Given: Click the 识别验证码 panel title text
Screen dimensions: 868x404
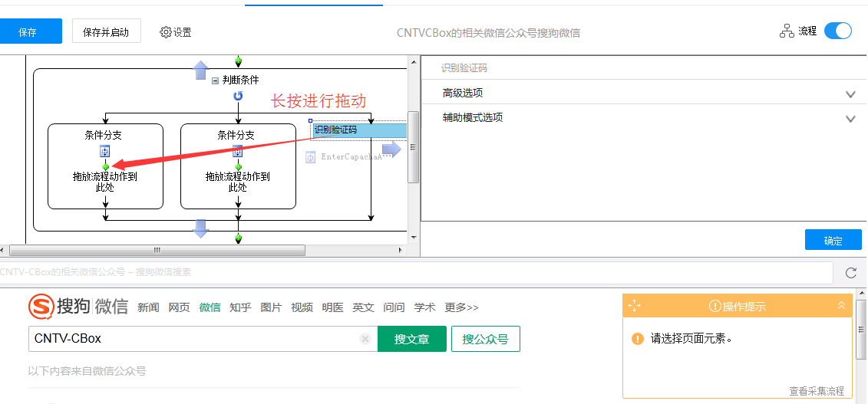Looking at the screenshot, I should coord(464,68).
